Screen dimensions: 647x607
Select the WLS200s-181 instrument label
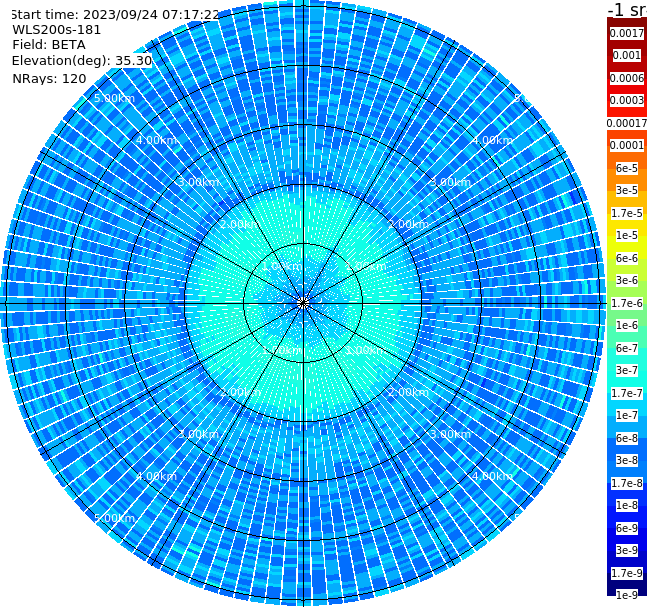[x=57, y=30]
